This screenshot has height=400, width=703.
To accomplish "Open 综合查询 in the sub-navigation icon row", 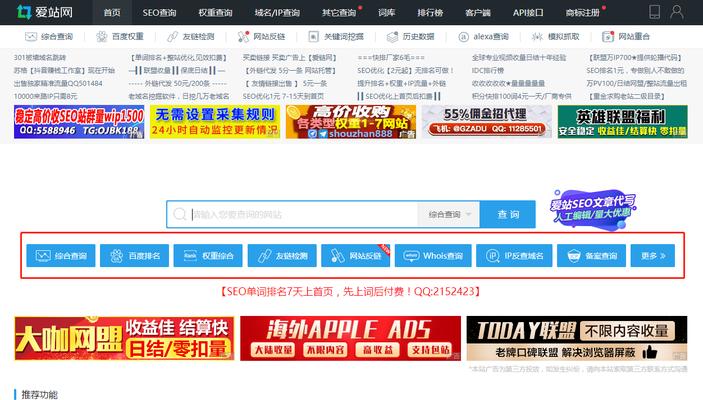I will pos(49,37).
